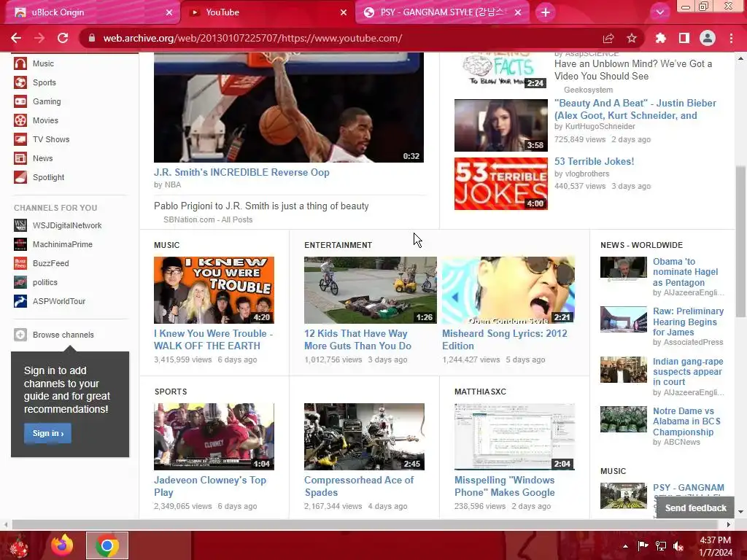Screen dimensions: 747x560
Task: Reload the page with the refresh icon
Action: click(x=63, y=38)
